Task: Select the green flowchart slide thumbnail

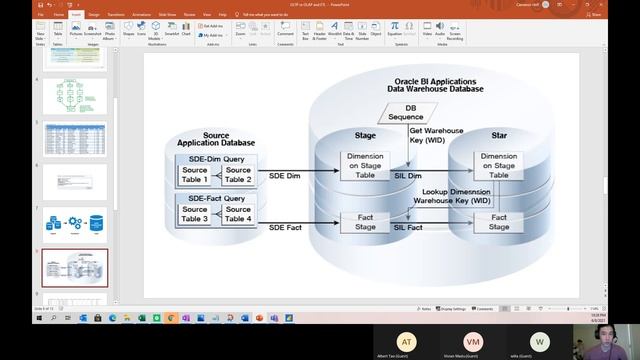Action: click(x=75, y=96)
